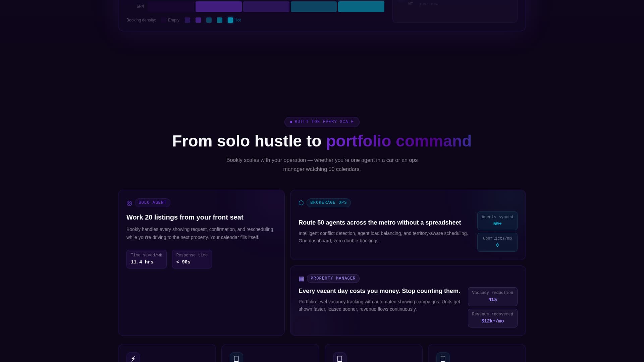The height and width of the screenshot is (362, 644).
Task: Click the lightning bolt feature icon
Action: pyautogui.click(x=133, y=358)
